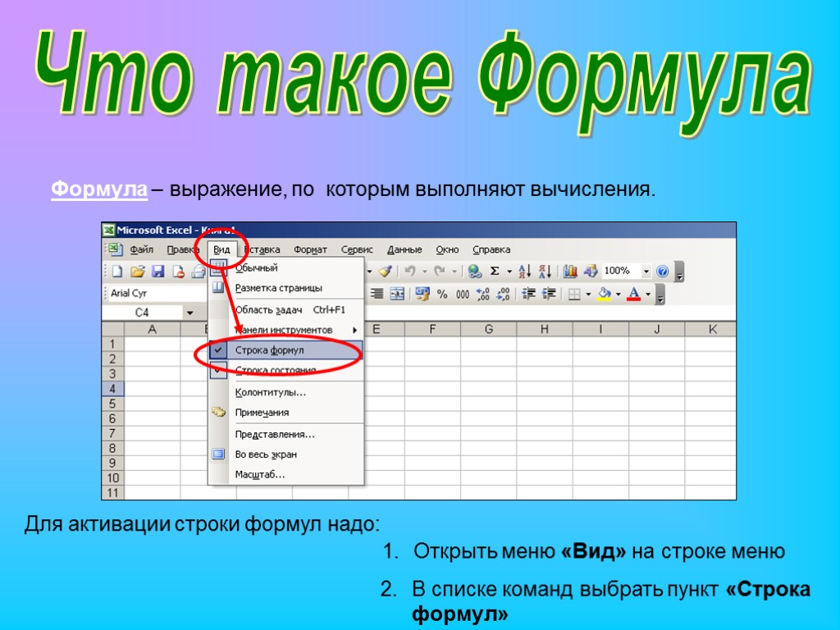
Task: Select row 7 header
Action: (x=112, y=433)
